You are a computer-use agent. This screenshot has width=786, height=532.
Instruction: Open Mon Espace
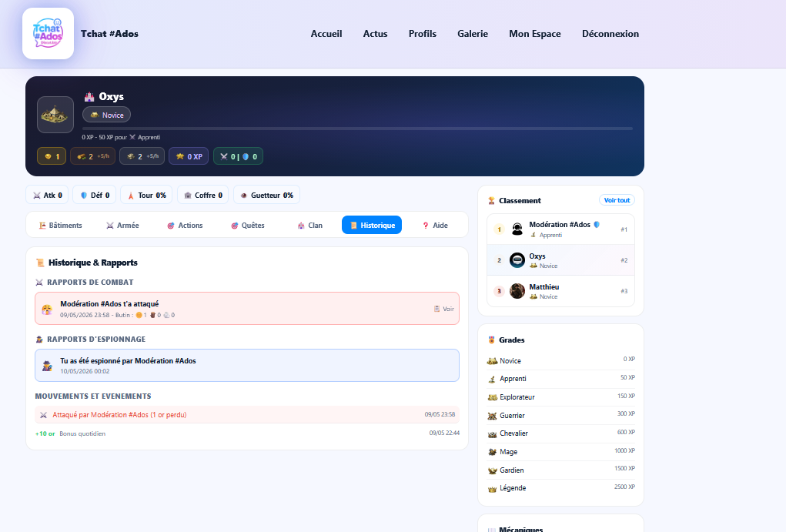click(x=535, y=34)
